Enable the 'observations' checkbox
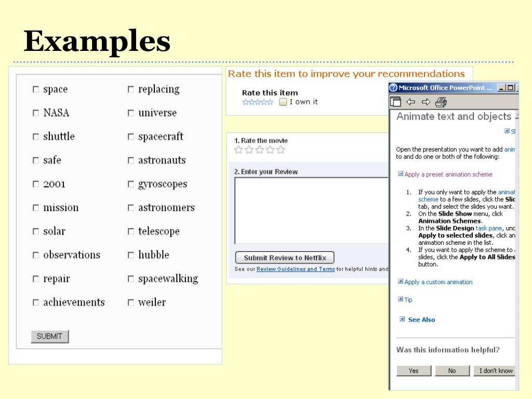The height and width of the screenshot is (399, 532). (x=36, y=255)
